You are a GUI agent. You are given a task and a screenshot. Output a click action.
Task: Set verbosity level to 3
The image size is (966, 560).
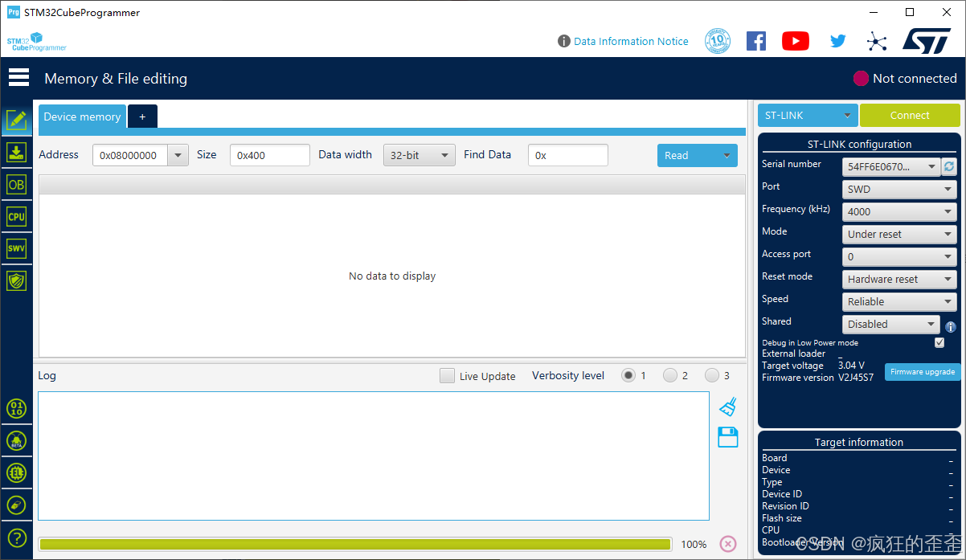click(712, 375)
